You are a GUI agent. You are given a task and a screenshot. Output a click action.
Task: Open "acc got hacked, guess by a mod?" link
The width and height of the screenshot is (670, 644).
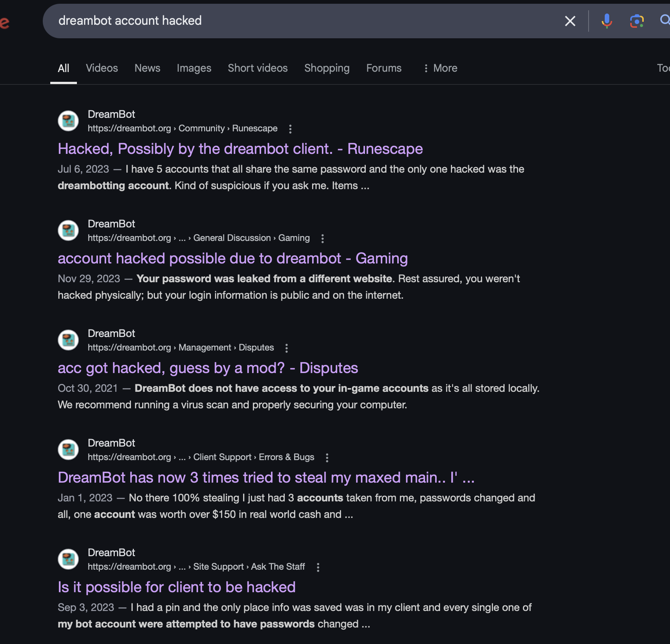pyautogui.click(x=208, y=368)
